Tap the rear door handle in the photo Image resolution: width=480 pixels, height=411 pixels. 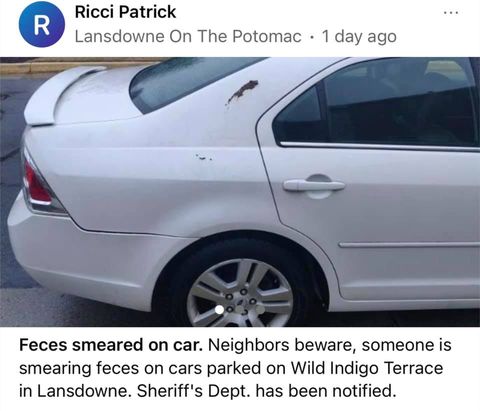[314, 185]
